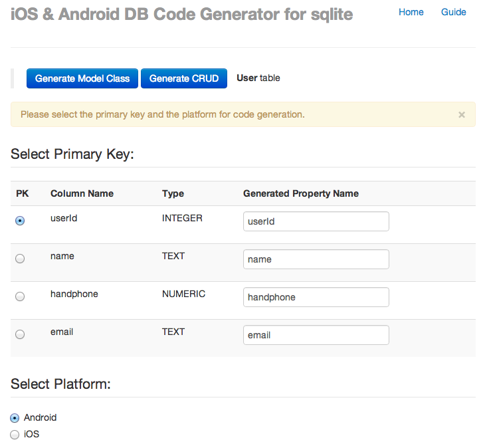Click the email property name field
Viewport: 489px width, 448px height.
(x=316, y=335)
